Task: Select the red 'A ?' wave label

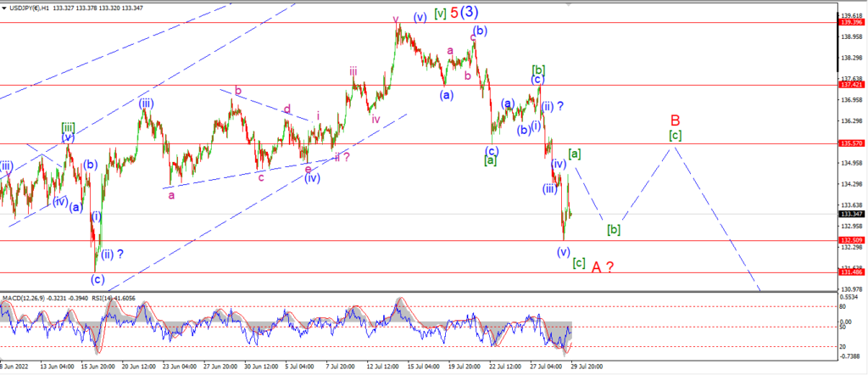Action: [x=603, y=267]
